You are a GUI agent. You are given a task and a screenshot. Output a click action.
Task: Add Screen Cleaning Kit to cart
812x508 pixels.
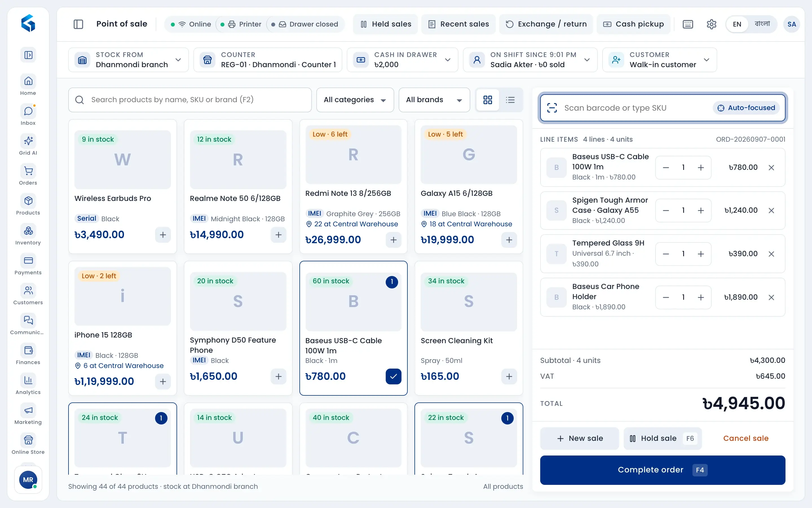tap(509, 376)
